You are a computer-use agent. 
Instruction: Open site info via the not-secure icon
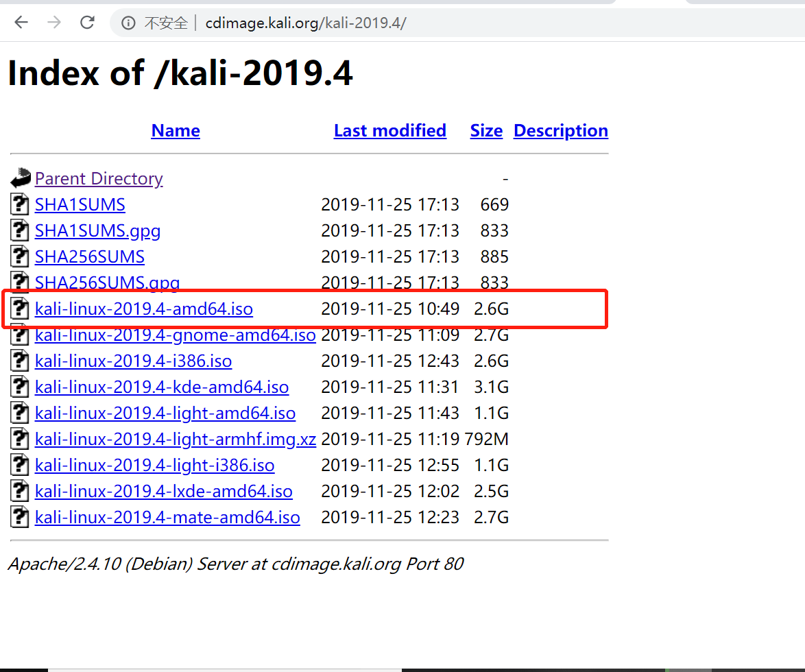(x=128, y=23)
